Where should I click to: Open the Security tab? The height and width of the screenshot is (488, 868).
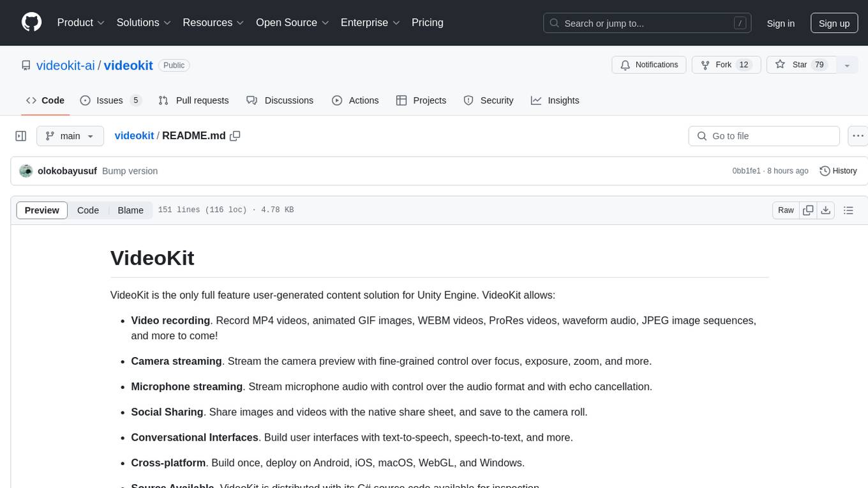click(x=488, y=100)
